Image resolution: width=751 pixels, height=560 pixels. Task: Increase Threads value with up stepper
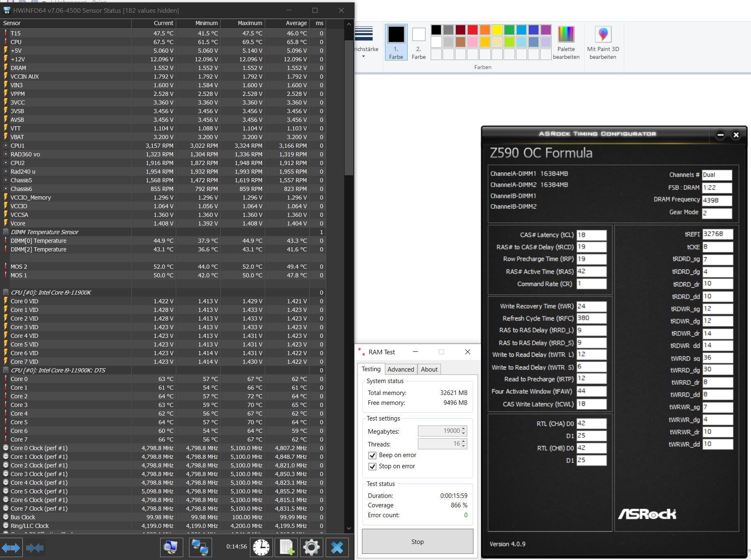[464, 441]
